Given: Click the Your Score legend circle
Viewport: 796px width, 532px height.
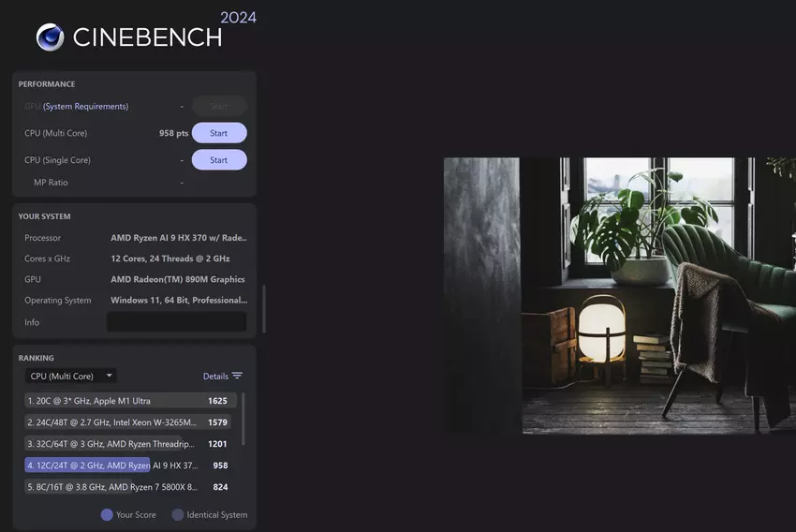Looking at the screenshot, I should pyautogui.click(x=107, y=514).
